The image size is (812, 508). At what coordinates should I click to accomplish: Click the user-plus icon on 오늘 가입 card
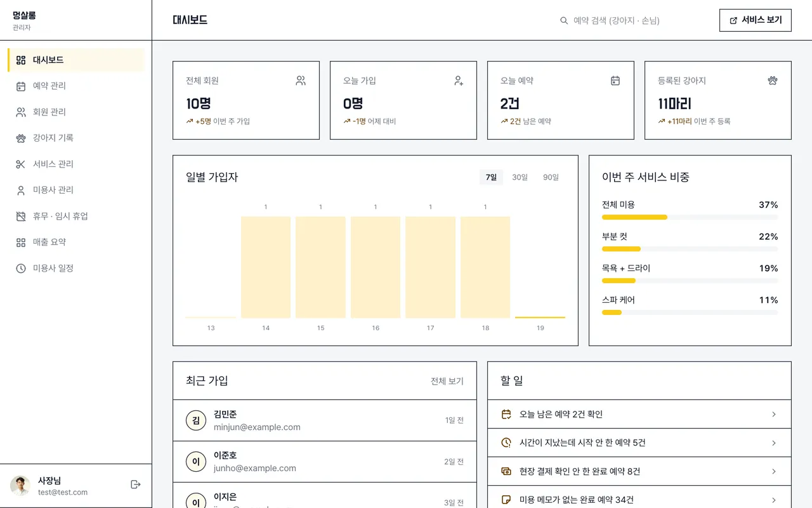click(459, 81)
